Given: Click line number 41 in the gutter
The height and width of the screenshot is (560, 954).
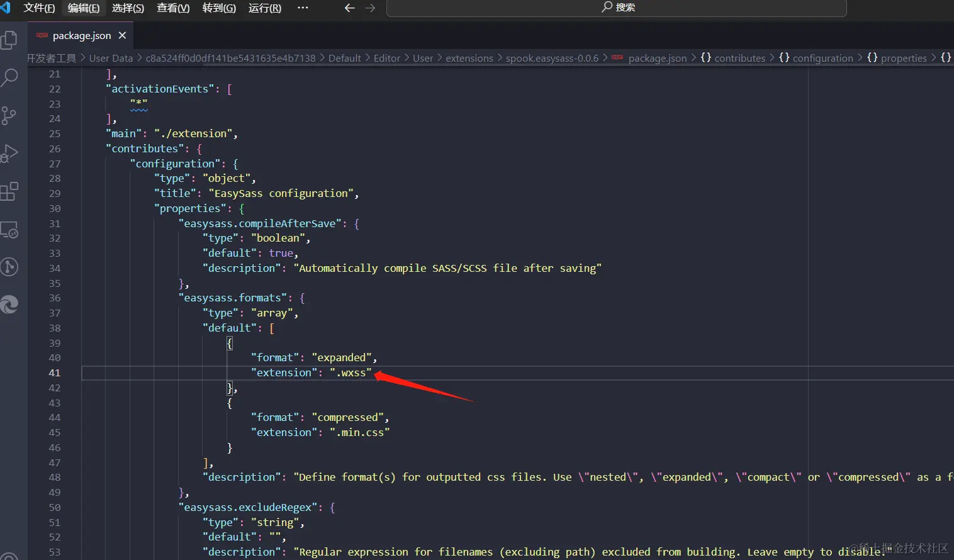Looking at the screenshot, I should click(x=55, y=372).
